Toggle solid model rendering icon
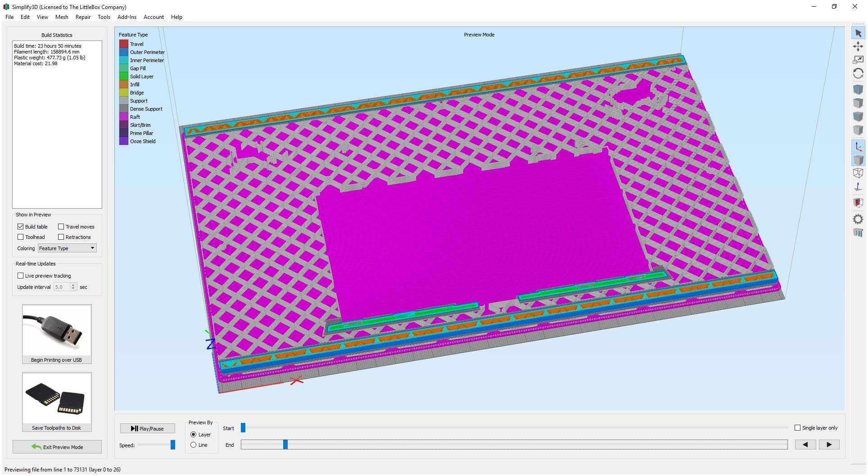Screen dimensions: 868x476 point(858,160)
